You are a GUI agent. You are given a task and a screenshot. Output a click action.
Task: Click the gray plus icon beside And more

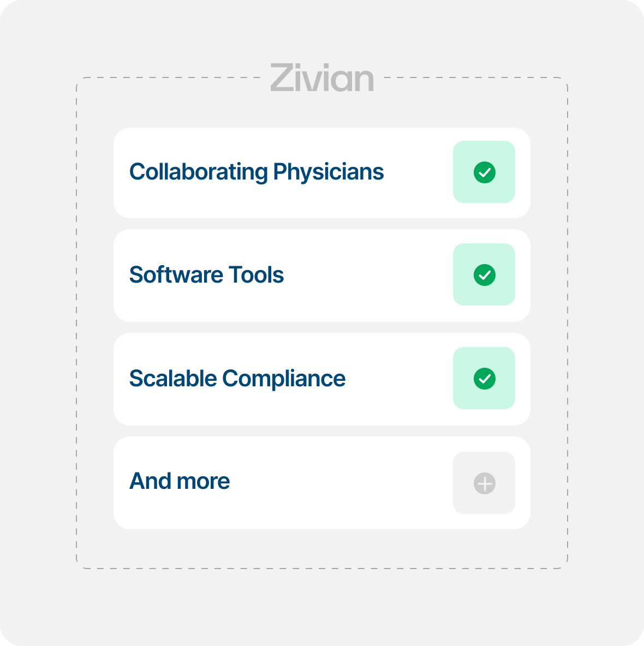click(x=484, y=483)
